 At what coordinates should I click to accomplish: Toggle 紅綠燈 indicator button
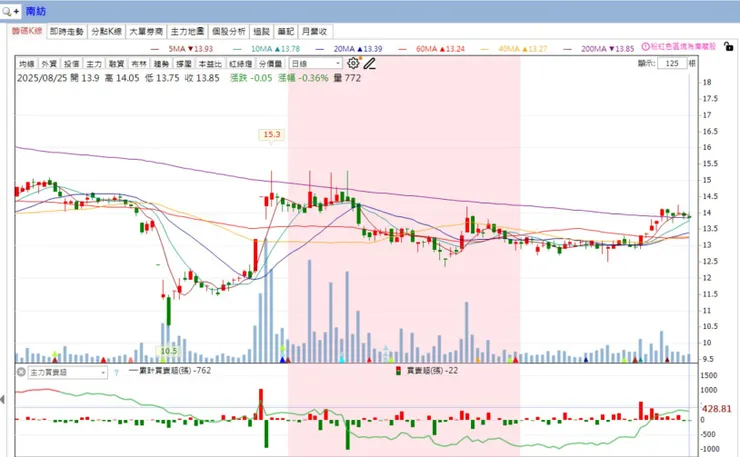coord(241,64)
